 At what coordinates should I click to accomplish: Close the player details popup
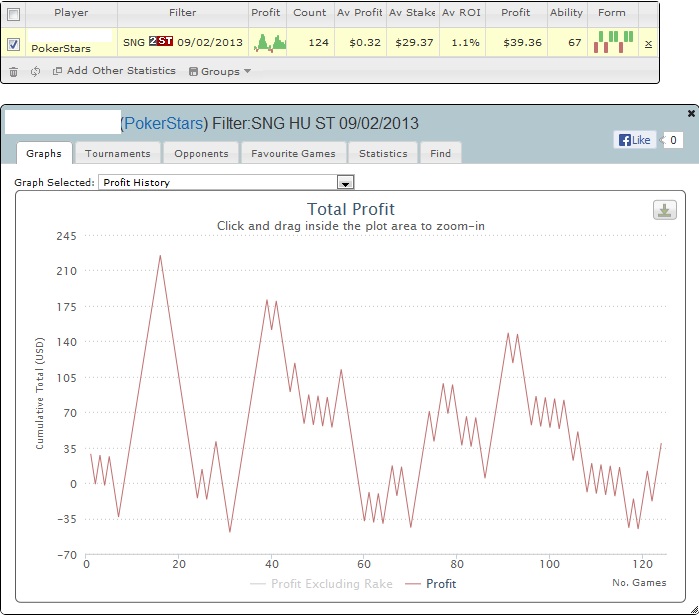[x=691, y=114]
